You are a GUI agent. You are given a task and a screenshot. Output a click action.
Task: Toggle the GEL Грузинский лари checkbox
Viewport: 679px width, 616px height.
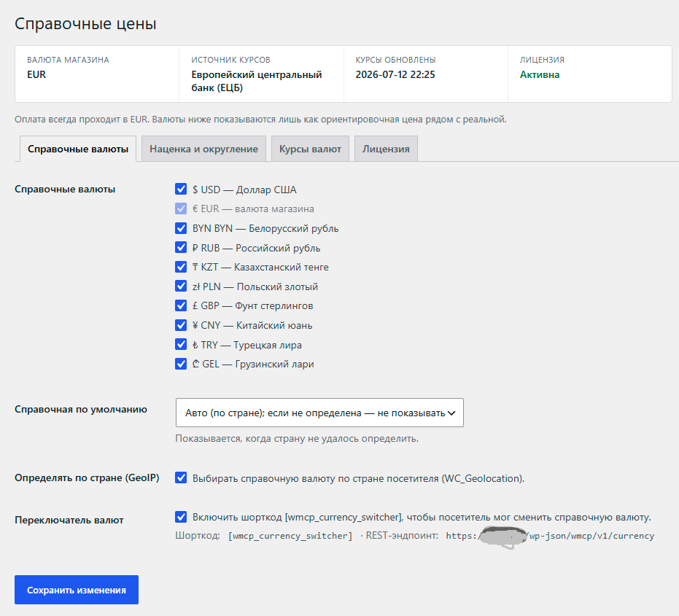point(181,364)
